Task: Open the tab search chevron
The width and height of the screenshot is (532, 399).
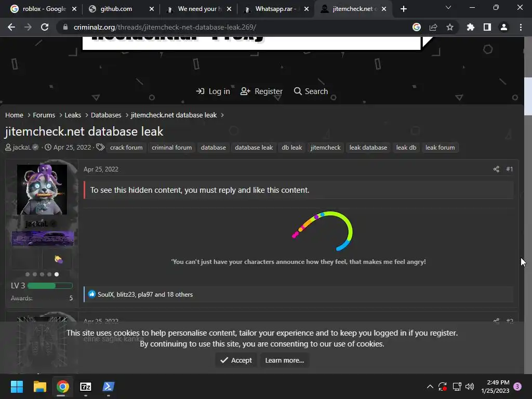Action: (448, 7)
